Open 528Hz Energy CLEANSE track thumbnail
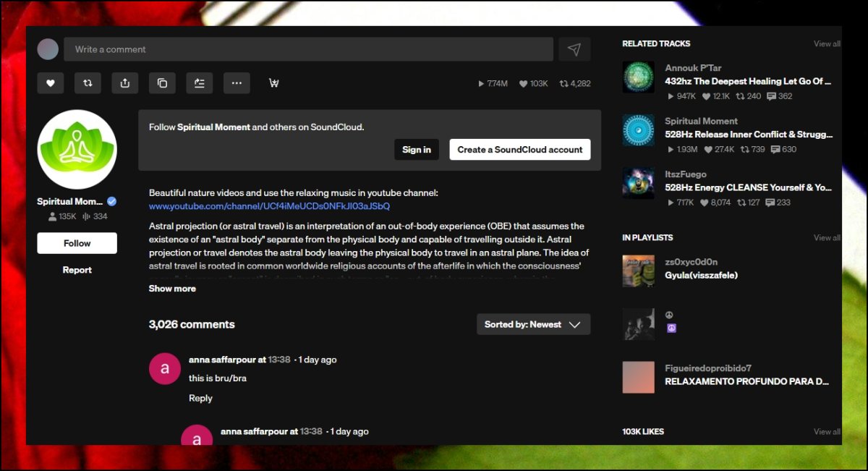The image size is (868, 471). [639, 183]
